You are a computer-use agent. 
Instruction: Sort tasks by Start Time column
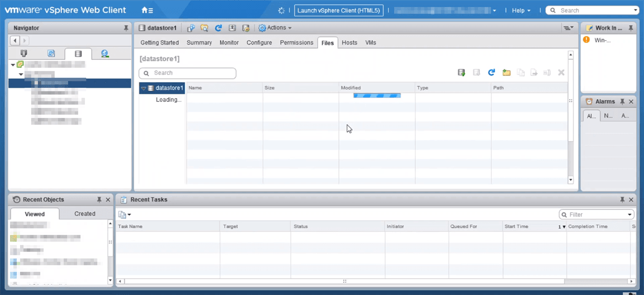tap(535, 226)
